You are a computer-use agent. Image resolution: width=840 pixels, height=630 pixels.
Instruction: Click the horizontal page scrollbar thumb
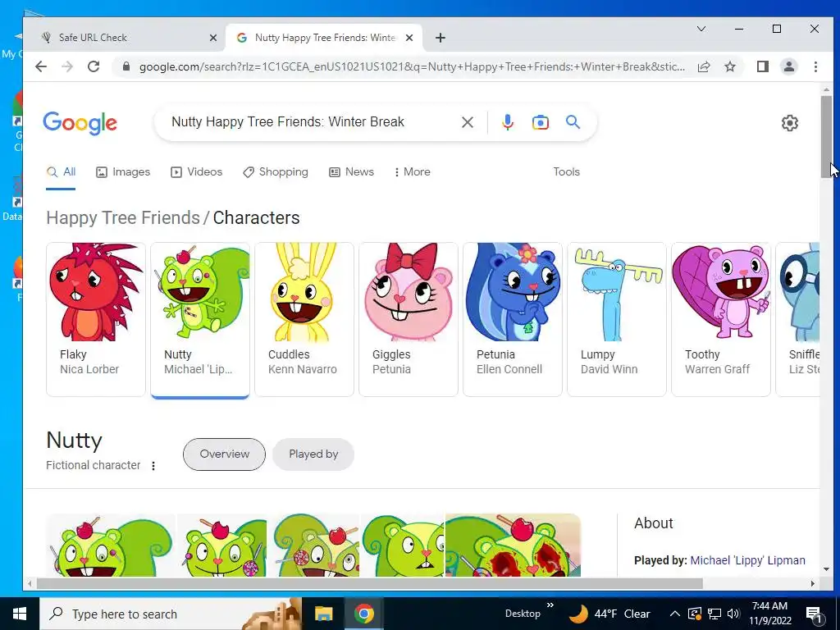pos(370,583)
